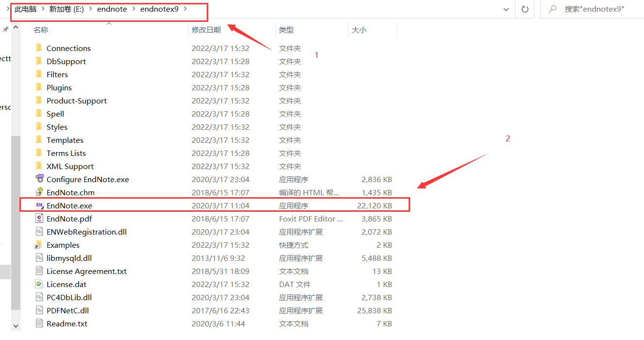Click the PC4DbLib.dll file icon
The image size is (644, 340).
tap(39, 297)
